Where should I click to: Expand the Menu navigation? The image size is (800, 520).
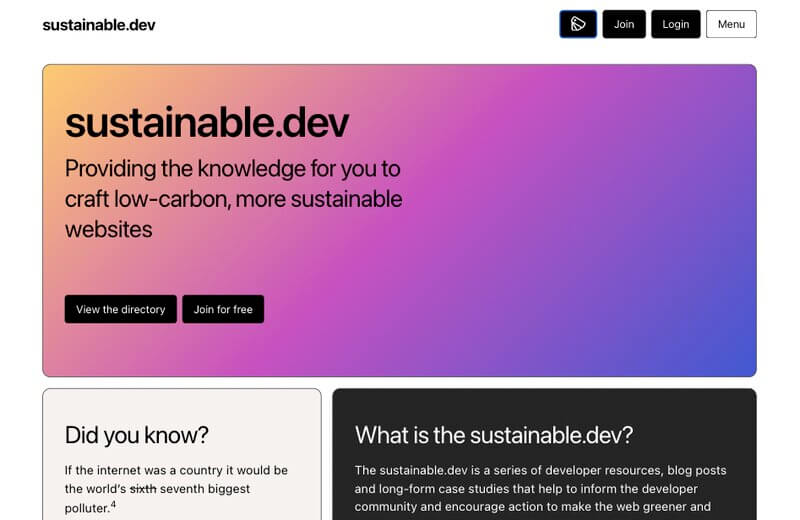click(731, 24)
